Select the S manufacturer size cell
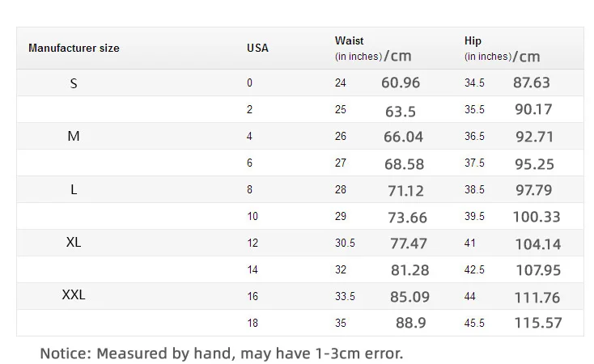The image size is (594, 364). (x=74, y=83)
